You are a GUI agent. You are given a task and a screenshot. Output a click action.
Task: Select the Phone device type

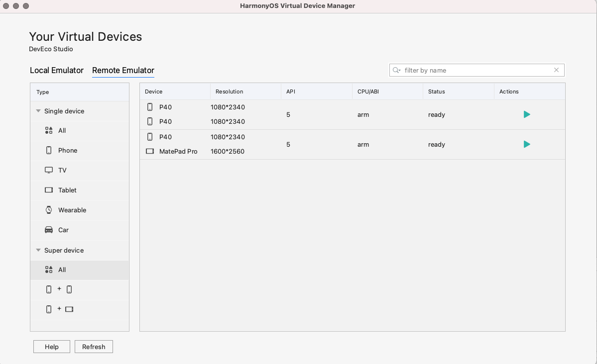[x=67, y=150]
